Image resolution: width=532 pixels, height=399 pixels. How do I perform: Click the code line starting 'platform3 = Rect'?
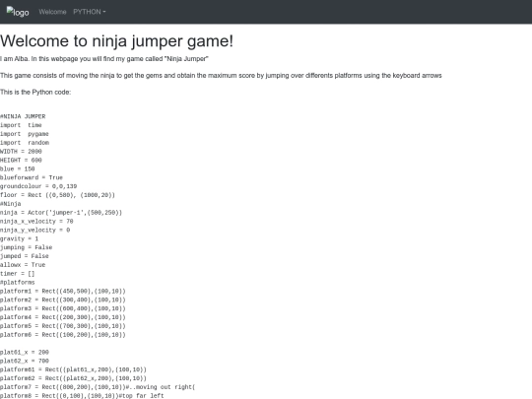click(x=63, y=308)
